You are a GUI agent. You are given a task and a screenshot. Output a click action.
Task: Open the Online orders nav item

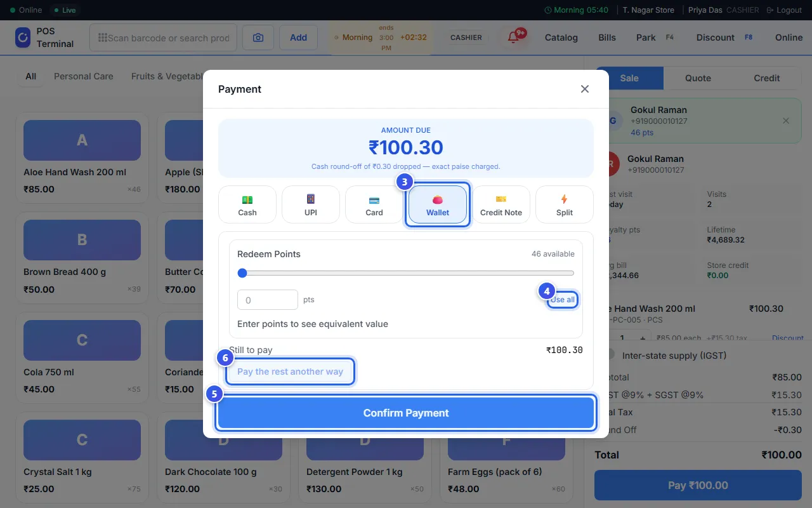789,37
